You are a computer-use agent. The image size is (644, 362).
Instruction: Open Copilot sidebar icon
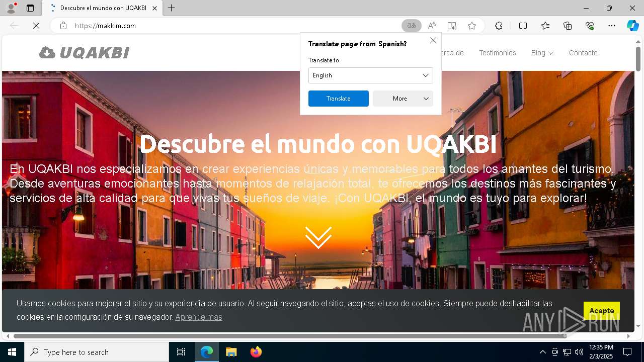(632, 26)
